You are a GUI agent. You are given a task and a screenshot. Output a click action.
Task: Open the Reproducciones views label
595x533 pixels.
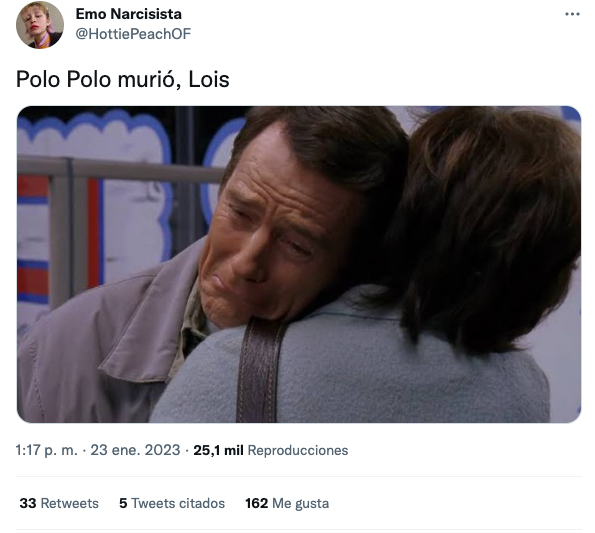coord(298,450)
